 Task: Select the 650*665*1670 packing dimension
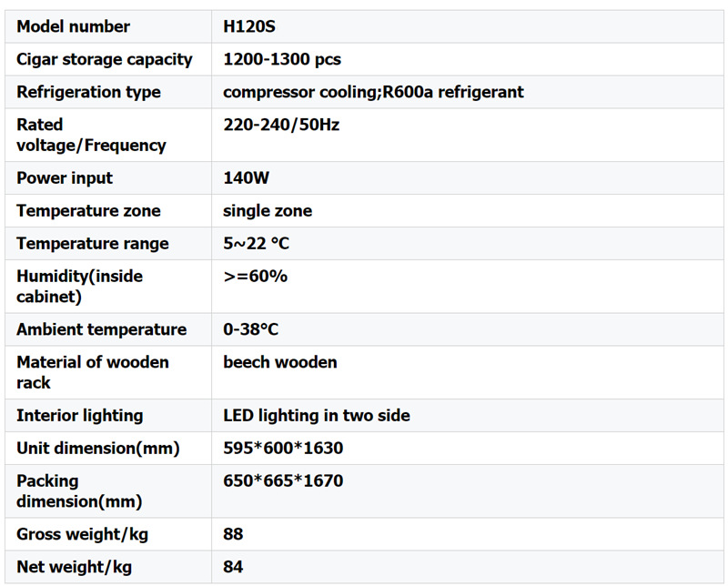pyautogui.click(x=283, y=480)
